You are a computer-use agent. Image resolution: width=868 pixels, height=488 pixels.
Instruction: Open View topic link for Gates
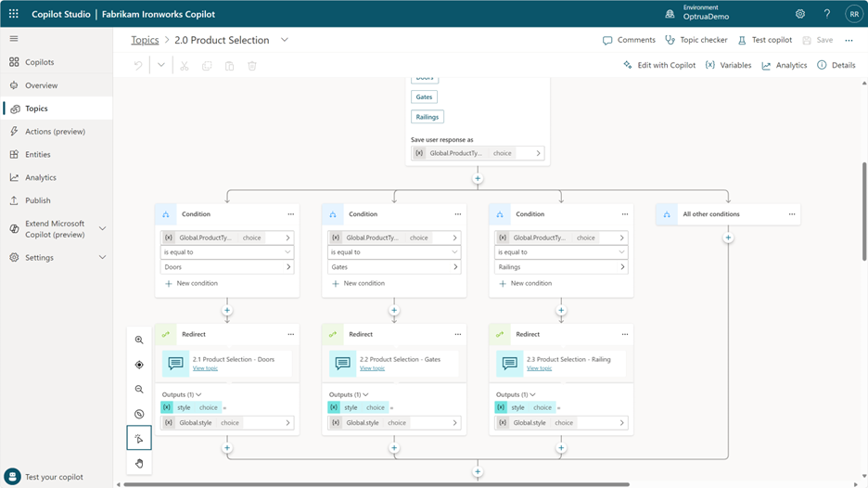click(x=372, y=368)
